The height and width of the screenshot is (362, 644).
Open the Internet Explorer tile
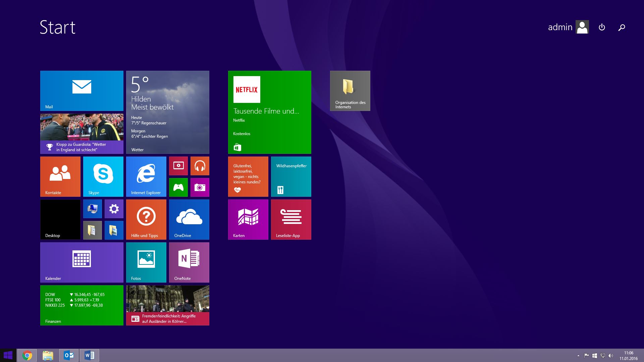pos(146,176)
